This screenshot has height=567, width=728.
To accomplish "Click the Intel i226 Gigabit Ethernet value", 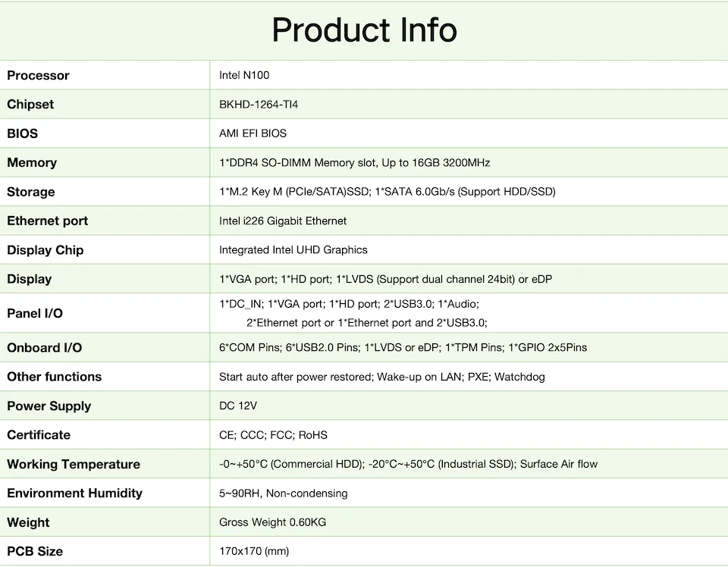I will click(283, 221).
